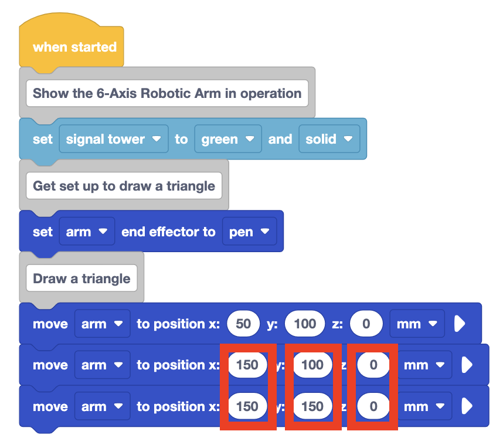Screen dimensions: 503x448
Task: Edit comment 'Show the 6-Axis Robotic Arm in operation'
Action: (x=167, y=93)
